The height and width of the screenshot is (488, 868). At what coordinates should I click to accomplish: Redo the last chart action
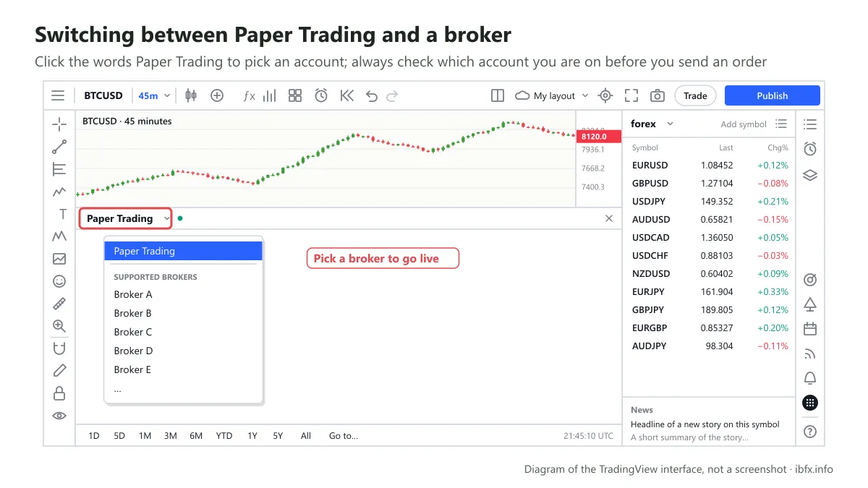(392, 95)
